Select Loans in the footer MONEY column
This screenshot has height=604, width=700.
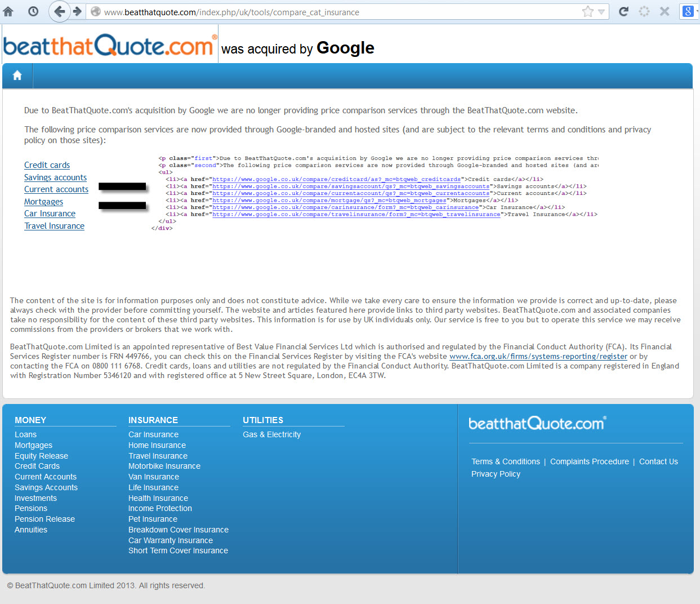coord(25,434)
